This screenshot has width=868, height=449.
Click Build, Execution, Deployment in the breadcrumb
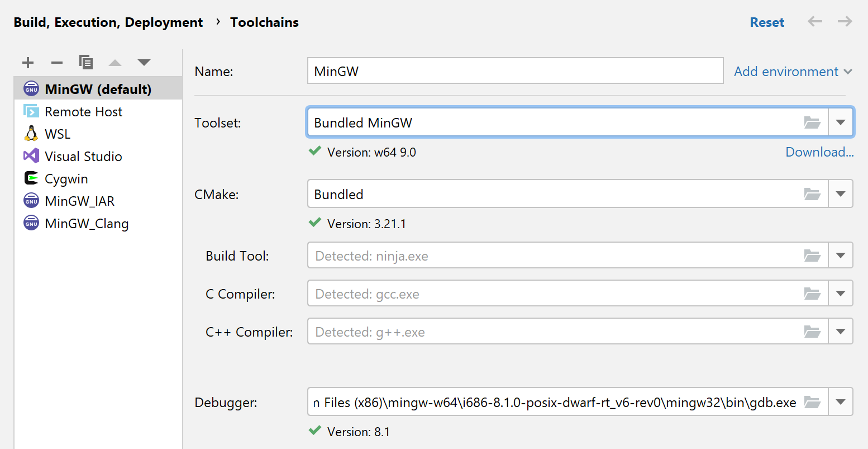pos(108,22)
